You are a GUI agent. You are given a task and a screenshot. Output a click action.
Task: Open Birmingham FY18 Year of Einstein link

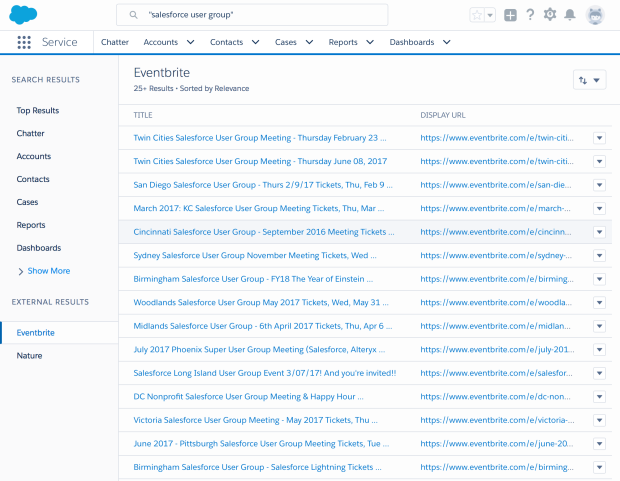[253, 279]
